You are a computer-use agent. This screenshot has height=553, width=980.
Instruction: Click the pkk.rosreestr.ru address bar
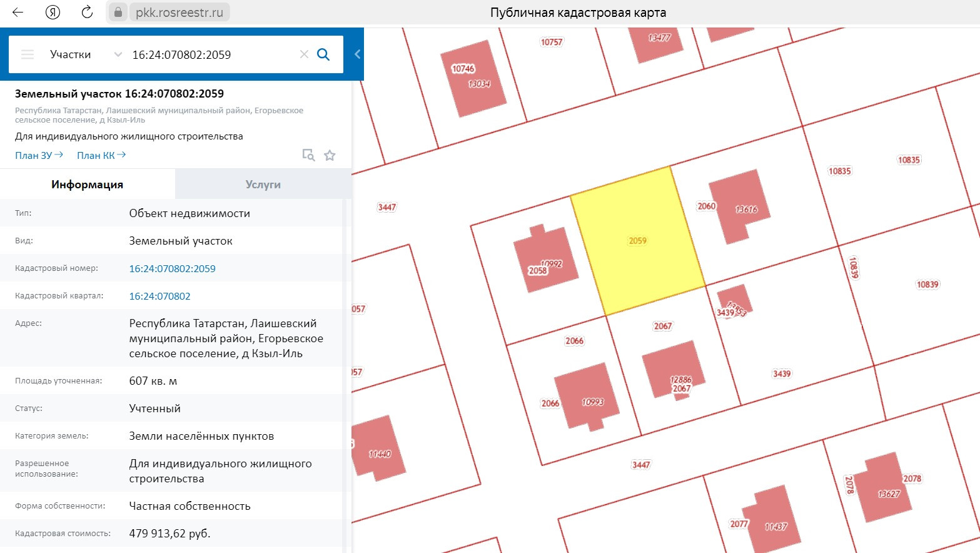coord(179,13)
